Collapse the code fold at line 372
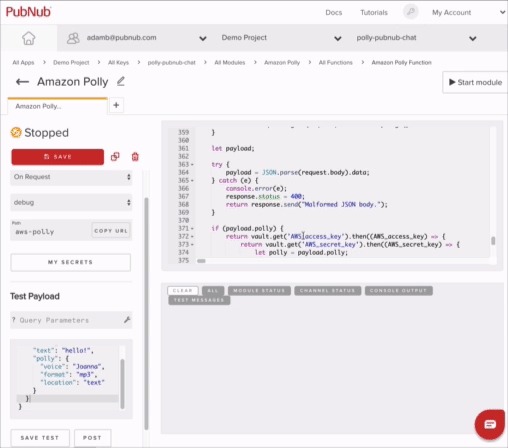508x448 pixels. point(192,236)
